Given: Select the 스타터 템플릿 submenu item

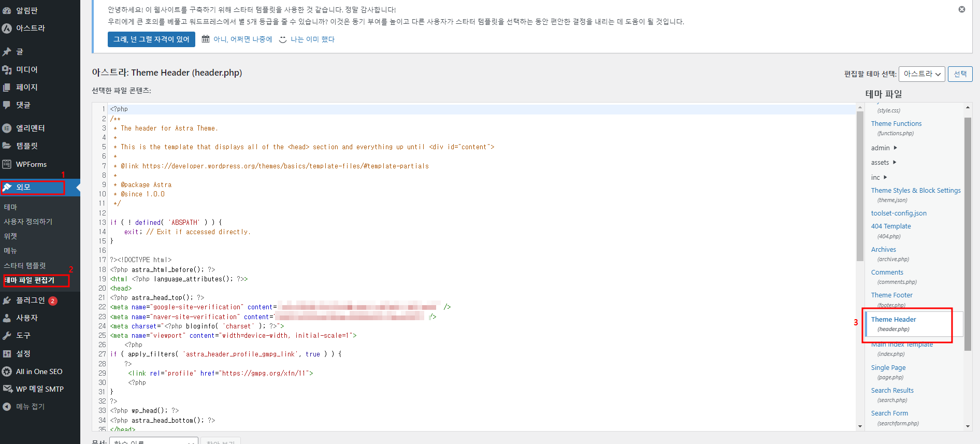Looking at the screenshot, I should pyautogui.click(x=25, y=266).
